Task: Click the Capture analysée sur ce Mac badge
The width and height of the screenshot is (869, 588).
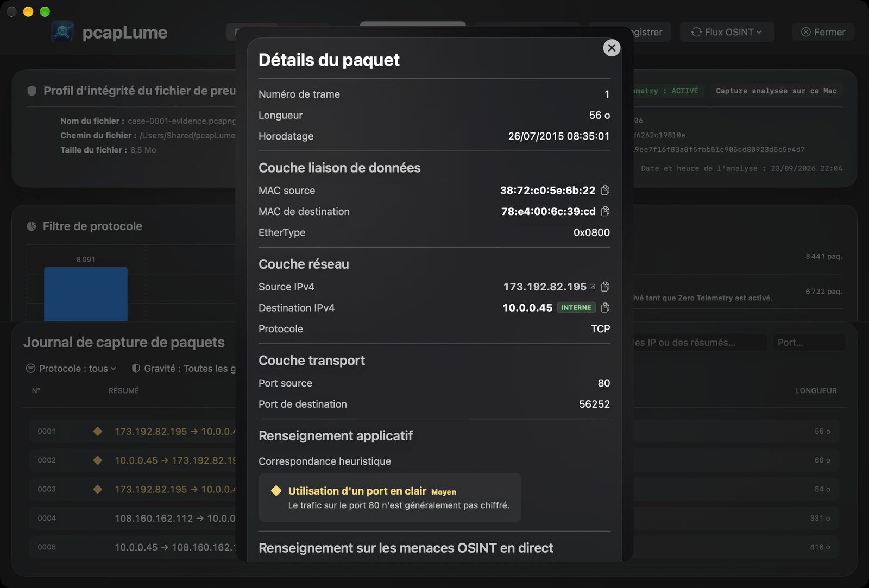Action: pyautogui.click(x=776, y=91)
